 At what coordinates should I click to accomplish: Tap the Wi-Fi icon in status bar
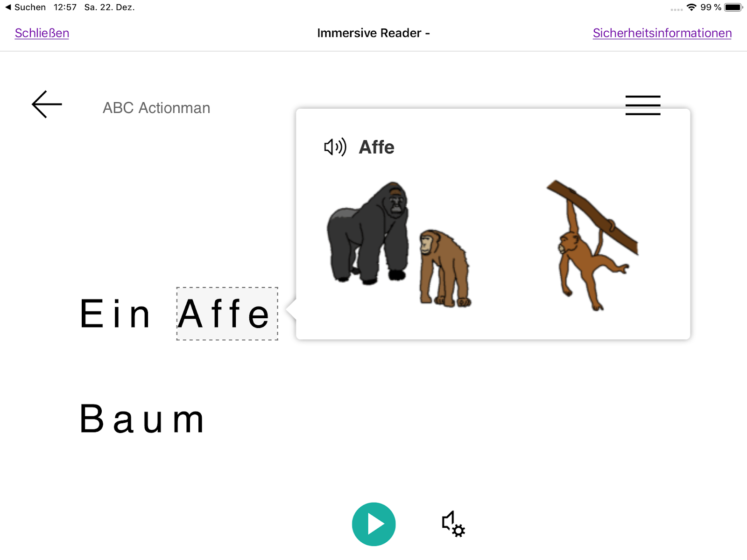[691, 7]
